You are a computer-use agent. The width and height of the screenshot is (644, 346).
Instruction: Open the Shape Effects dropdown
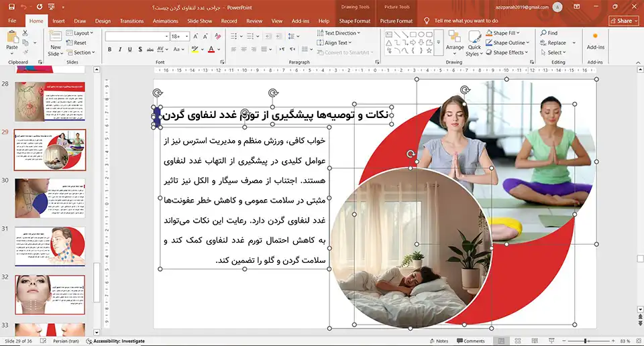click(x=507, y=52)
